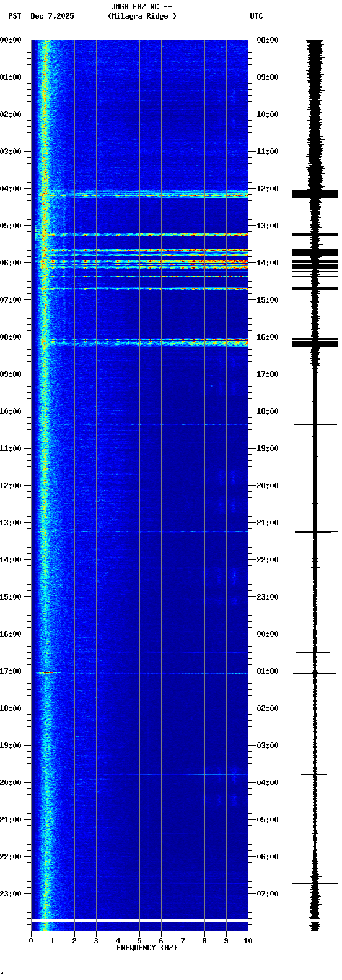Click the PST '00:00' time label
342x980 pixels.
coord(11,40)
